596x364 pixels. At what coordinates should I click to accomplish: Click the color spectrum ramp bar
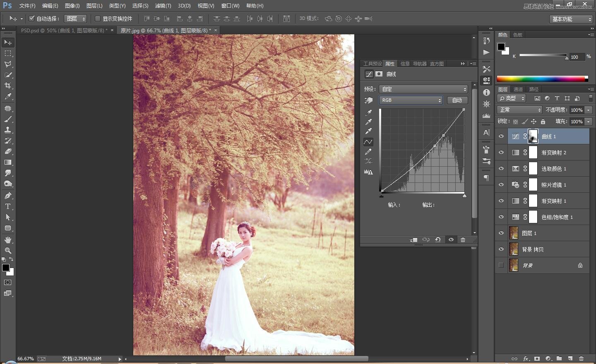[541, 79]
